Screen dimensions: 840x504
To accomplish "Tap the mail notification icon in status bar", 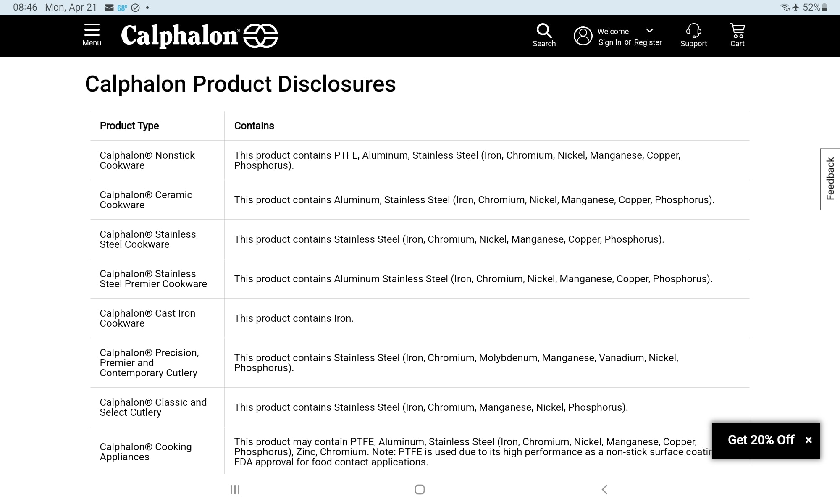I will pyautogui.click(x=109, y=8).
